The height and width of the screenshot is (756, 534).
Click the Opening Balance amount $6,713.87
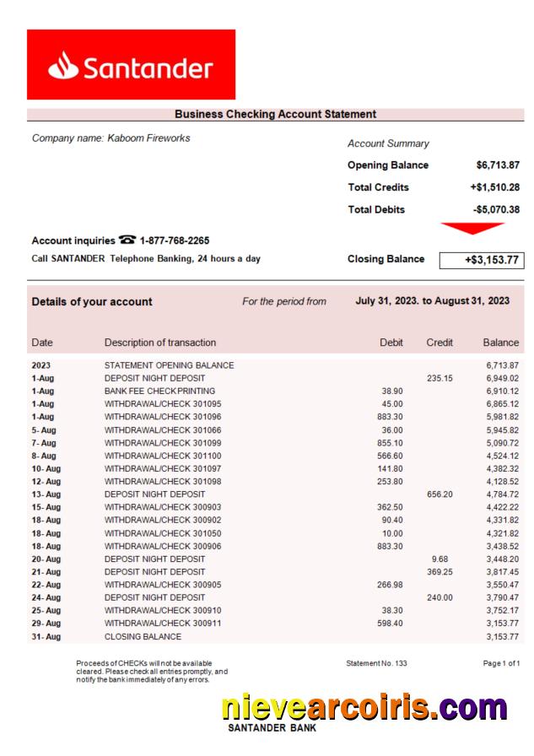(x=497, y=165)
